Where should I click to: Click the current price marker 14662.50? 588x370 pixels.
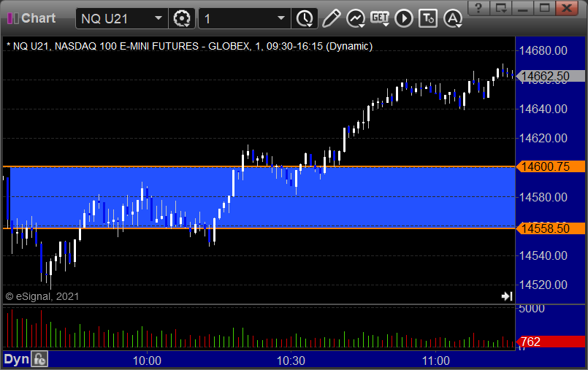[550, 76]
